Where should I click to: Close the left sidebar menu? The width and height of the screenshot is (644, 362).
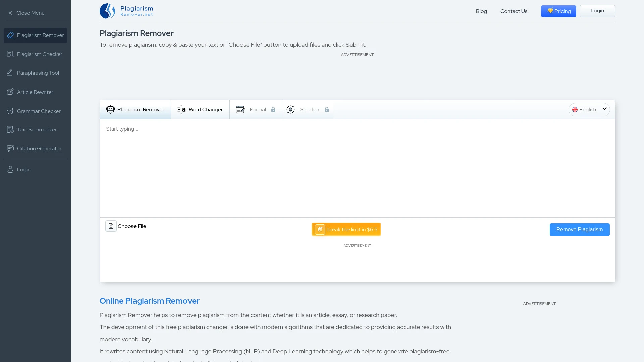pyautogui.click(x=26, y=13)
